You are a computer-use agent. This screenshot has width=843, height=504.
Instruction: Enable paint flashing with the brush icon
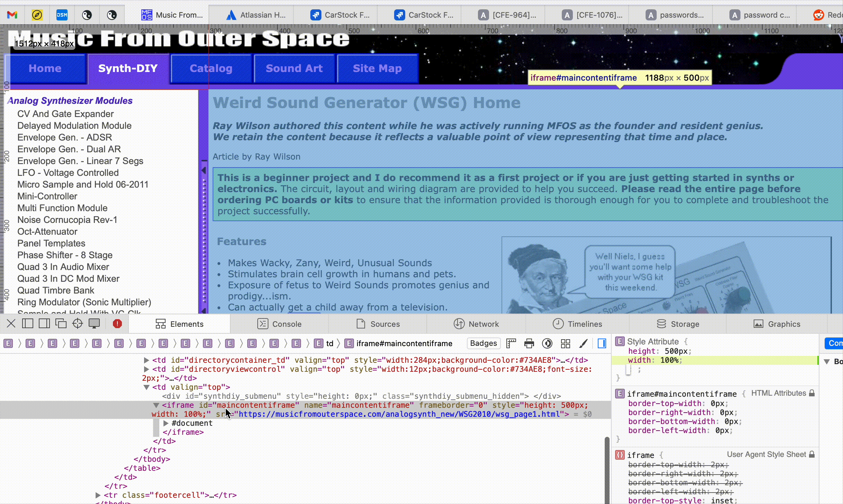(584, 343)
